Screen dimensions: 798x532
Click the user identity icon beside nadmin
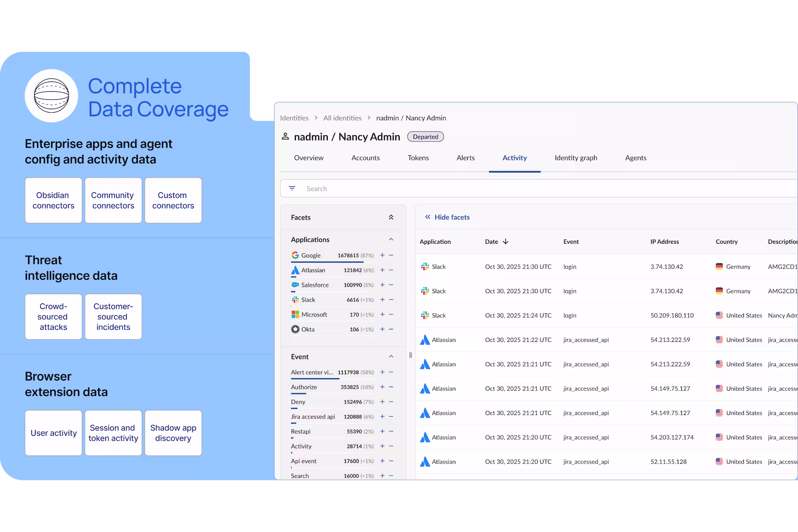286,137
